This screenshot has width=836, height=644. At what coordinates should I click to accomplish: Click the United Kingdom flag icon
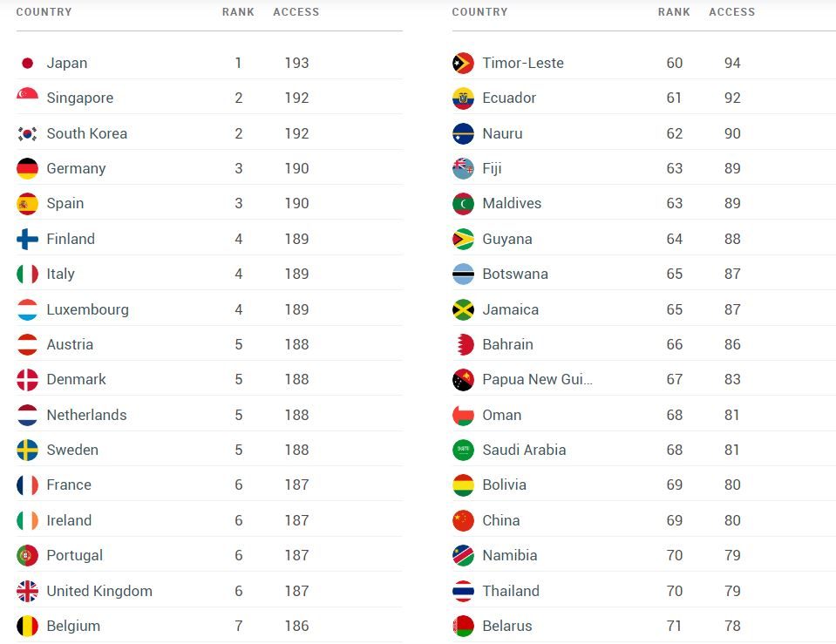(27, 591)
